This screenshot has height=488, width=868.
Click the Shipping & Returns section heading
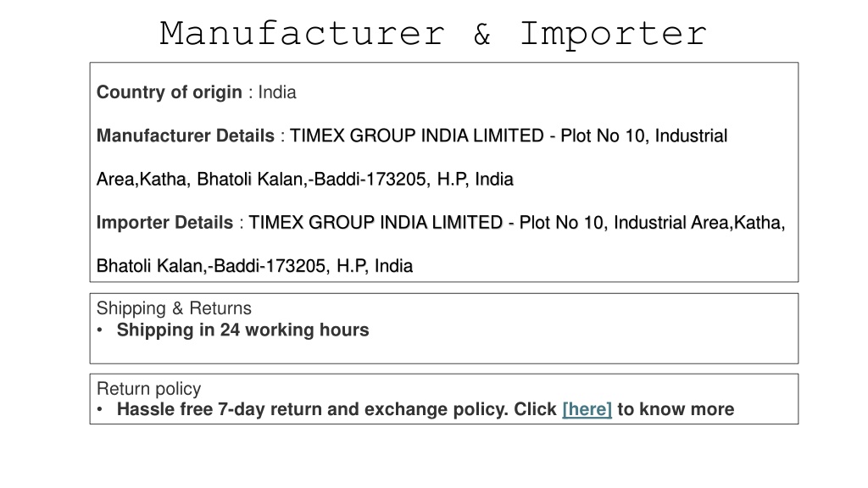(174, 308)
